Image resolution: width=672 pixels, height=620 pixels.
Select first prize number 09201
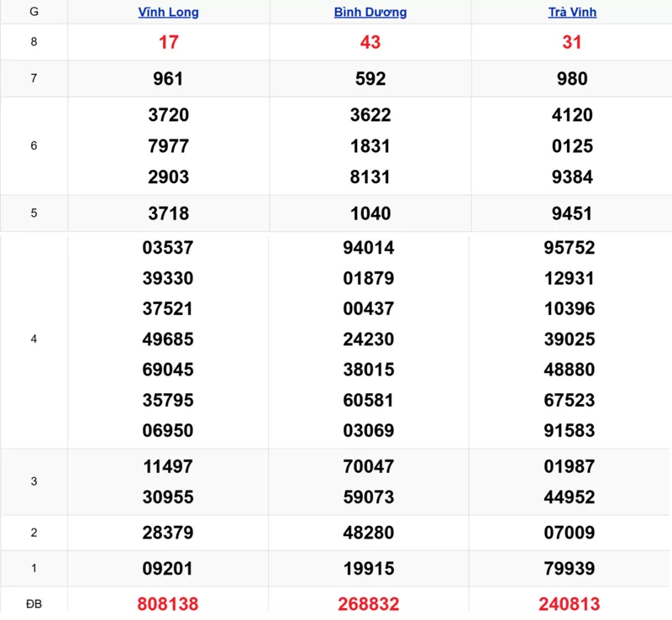[x=168, y=569]
